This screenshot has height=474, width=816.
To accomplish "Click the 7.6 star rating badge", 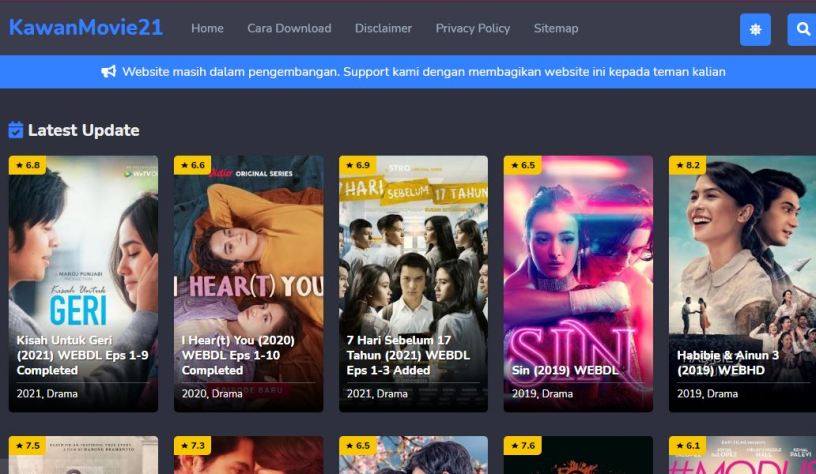I will tap(522, 445).
